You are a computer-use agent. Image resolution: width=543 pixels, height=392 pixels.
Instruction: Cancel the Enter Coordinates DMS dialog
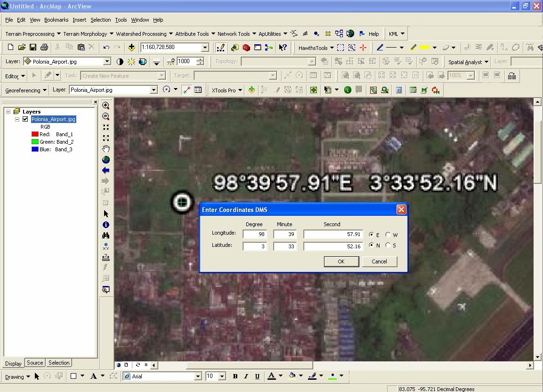pos(380,261)
